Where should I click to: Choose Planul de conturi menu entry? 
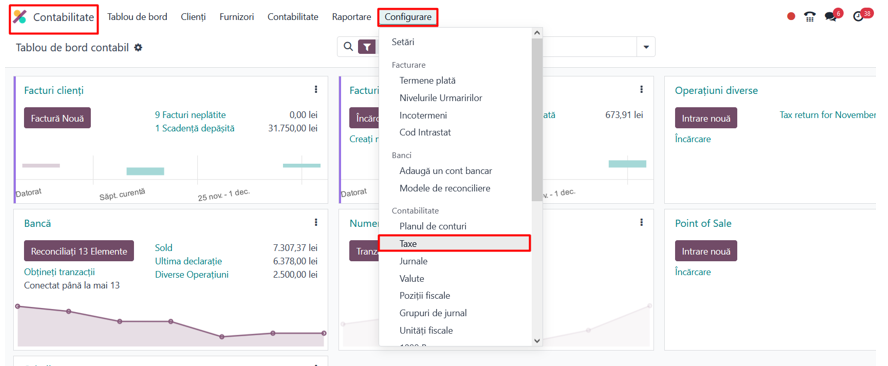433,226
